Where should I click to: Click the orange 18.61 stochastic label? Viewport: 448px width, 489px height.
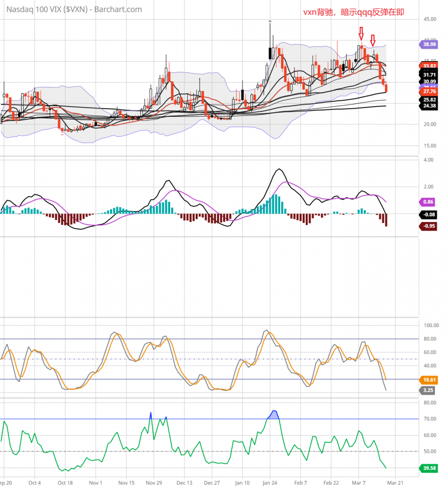click(429, 379)
